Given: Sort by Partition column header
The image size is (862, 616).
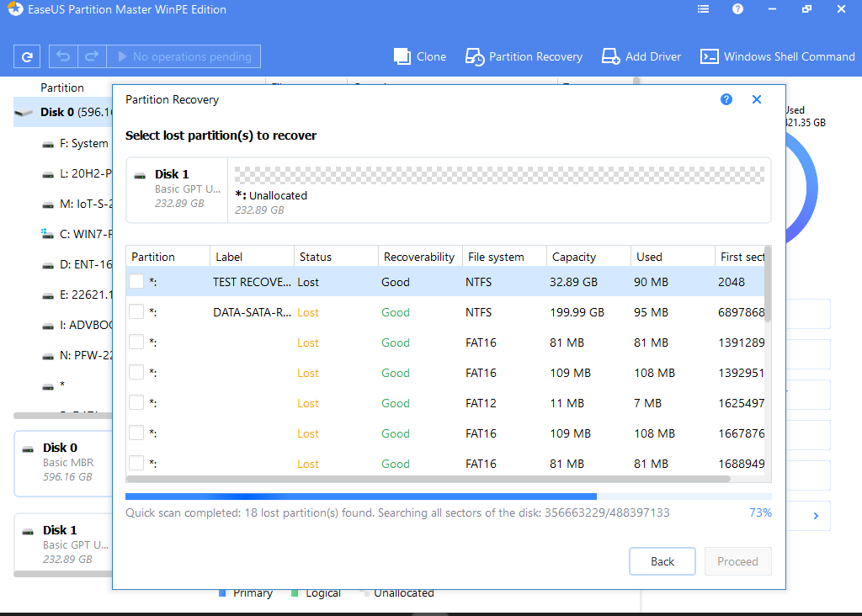Looking at the screenshot, I should (x=168, y=257).
